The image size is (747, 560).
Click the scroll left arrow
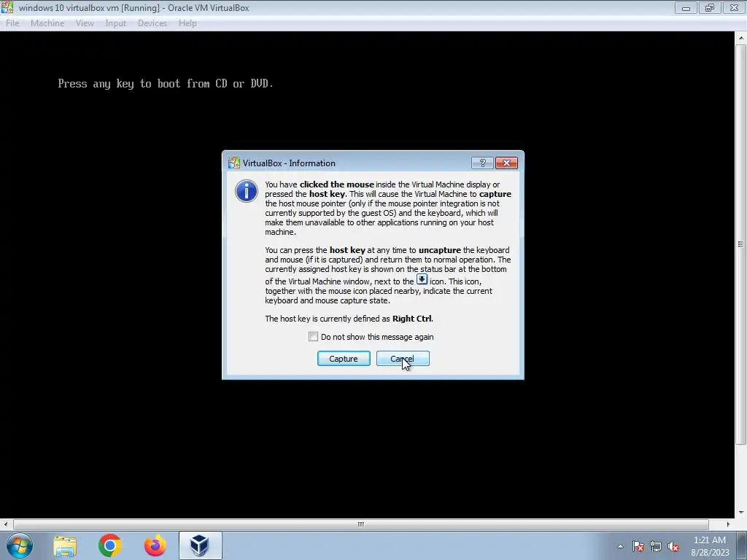5,524
